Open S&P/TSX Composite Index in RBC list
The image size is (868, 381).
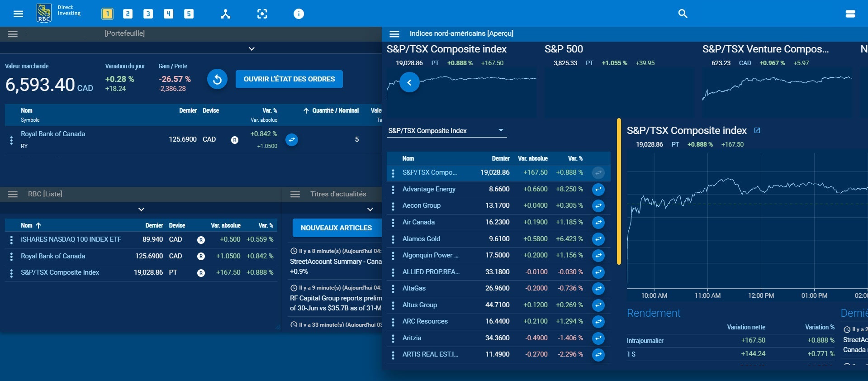tap(60, 272)
